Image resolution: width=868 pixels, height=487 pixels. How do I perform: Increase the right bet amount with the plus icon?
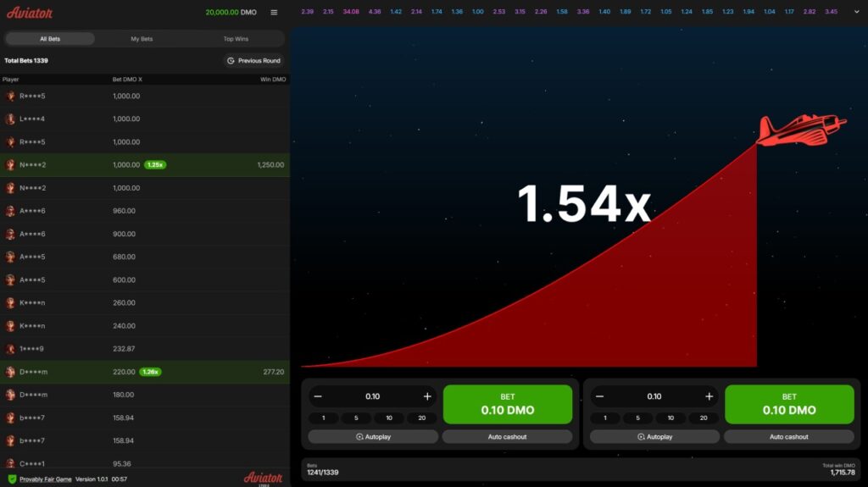pyautogui.click(x=709, y=396)
